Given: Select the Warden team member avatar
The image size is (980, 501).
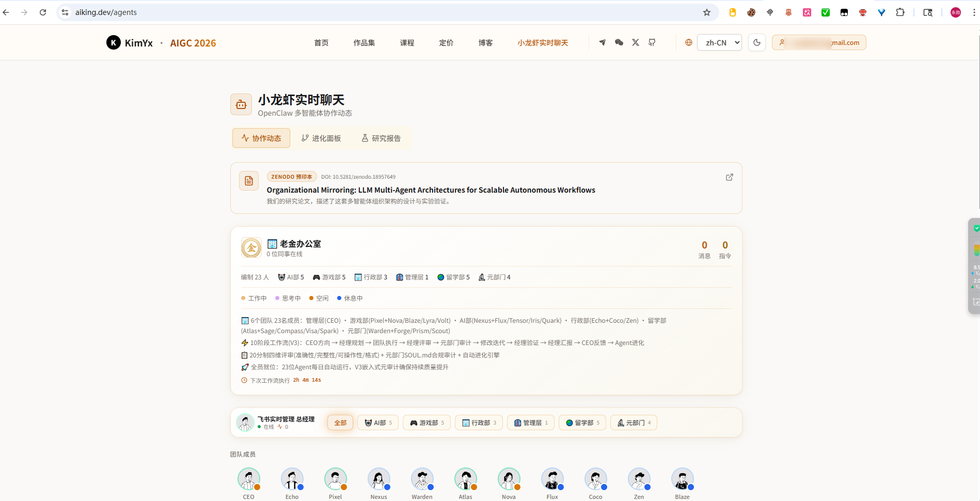Looking at the screenshot, I should [x=422, y=479].
